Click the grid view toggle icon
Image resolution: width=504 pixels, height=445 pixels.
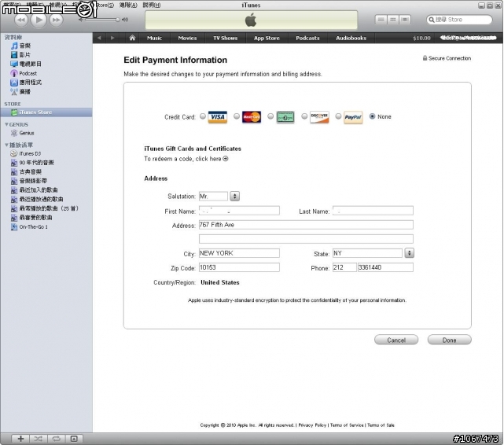pos(393,20)
